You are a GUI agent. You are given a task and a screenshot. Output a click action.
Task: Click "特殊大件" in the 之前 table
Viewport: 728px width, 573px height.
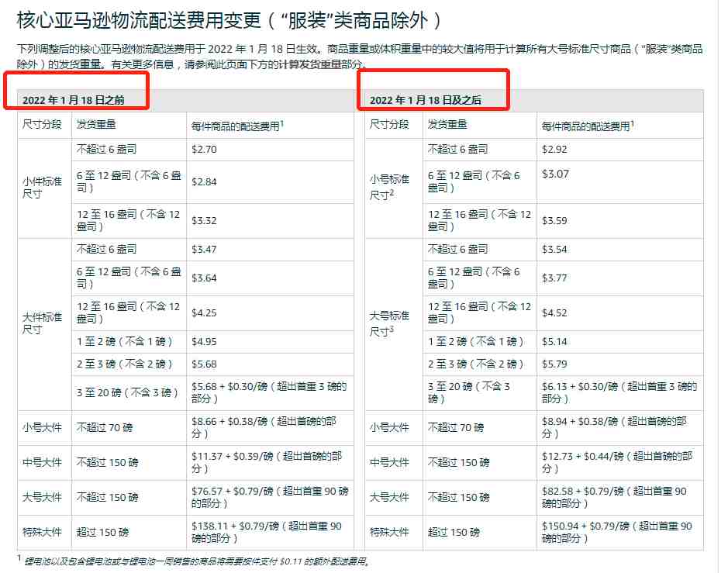[x=42, y=532]
